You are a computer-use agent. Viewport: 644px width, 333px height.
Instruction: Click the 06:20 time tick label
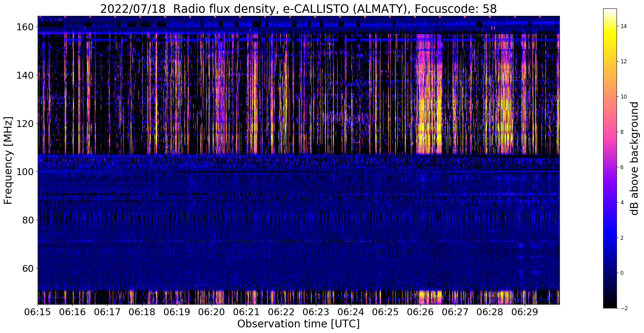212,312
